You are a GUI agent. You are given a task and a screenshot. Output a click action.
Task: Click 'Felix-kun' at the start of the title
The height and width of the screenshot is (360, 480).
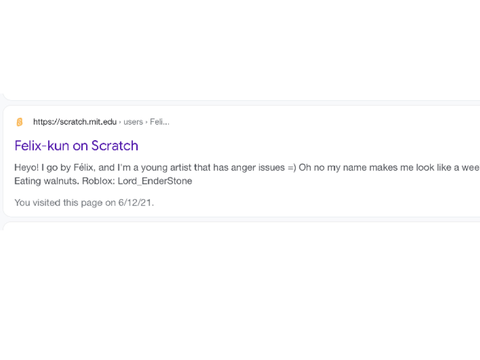tap(42, 146)
